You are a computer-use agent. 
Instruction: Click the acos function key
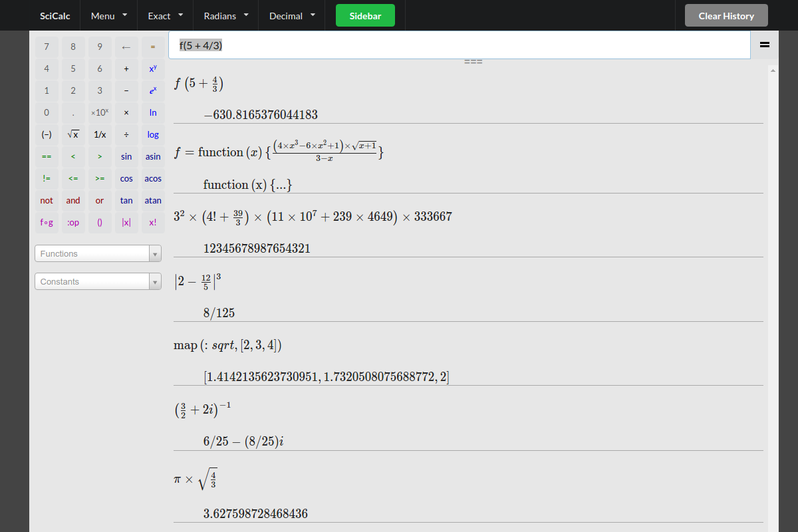click(x=153, y=179)
